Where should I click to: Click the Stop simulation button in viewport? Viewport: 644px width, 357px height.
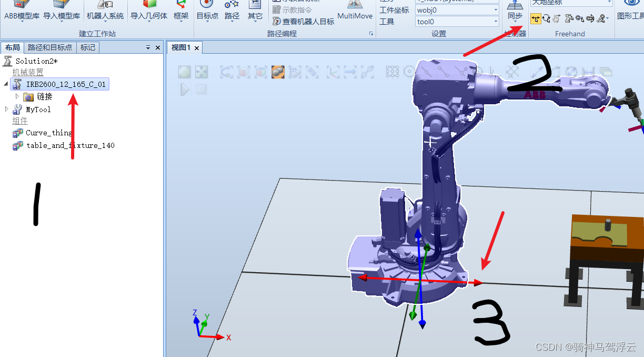202,90
